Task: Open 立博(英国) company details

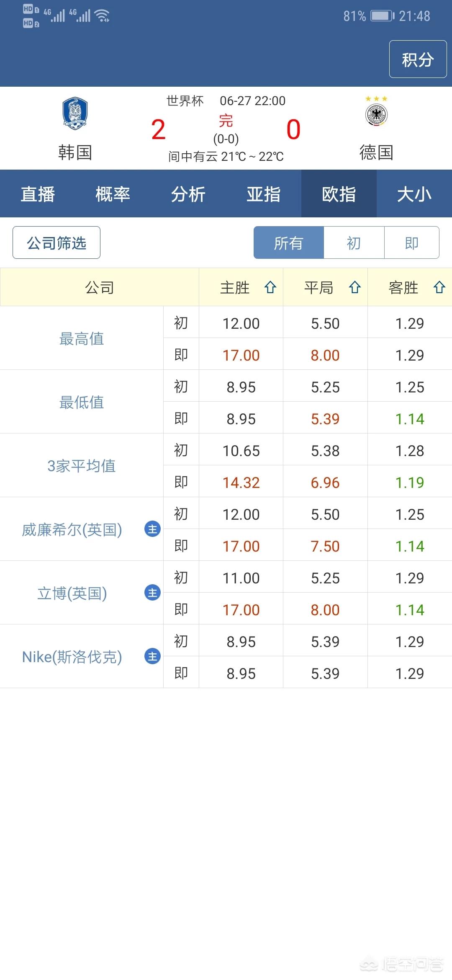Action: click(72, 593)
